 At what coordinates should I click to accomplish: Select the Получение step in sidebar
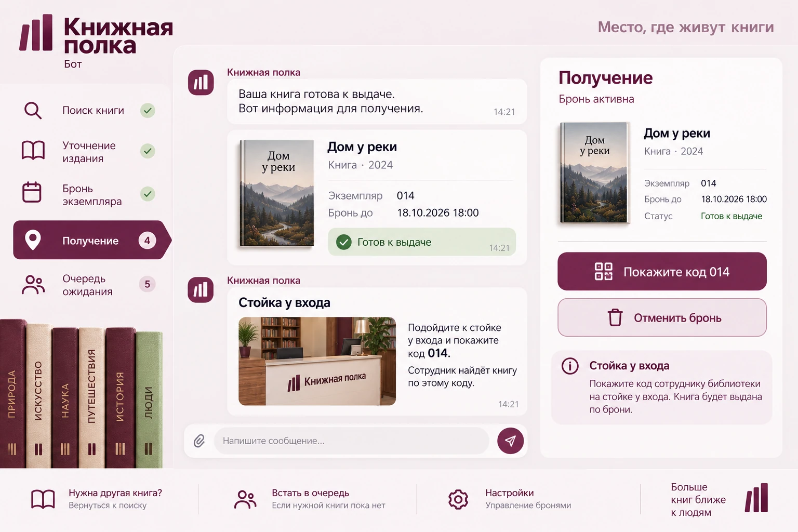point(92,240)
